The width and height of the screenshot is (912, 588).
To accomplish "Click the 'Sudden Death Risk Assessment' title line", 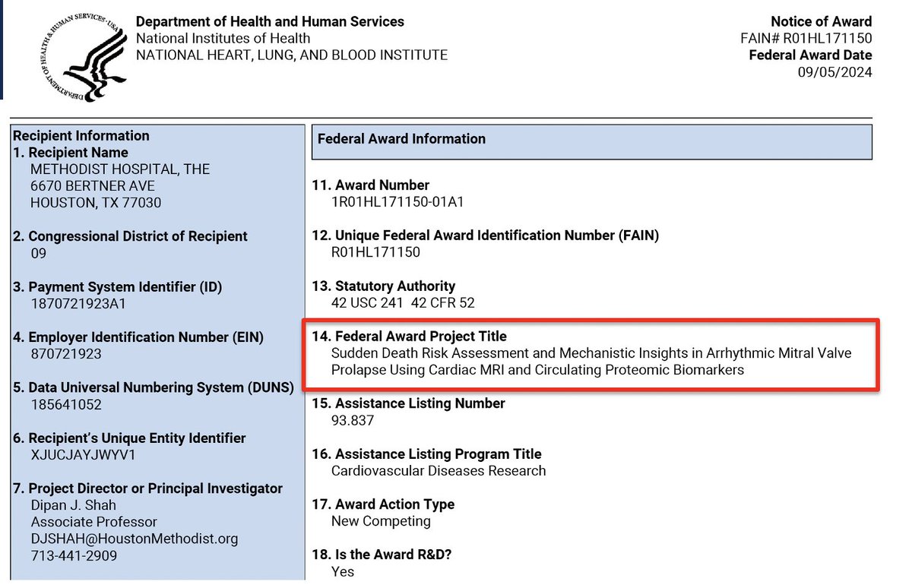I will tap(592, 353).
